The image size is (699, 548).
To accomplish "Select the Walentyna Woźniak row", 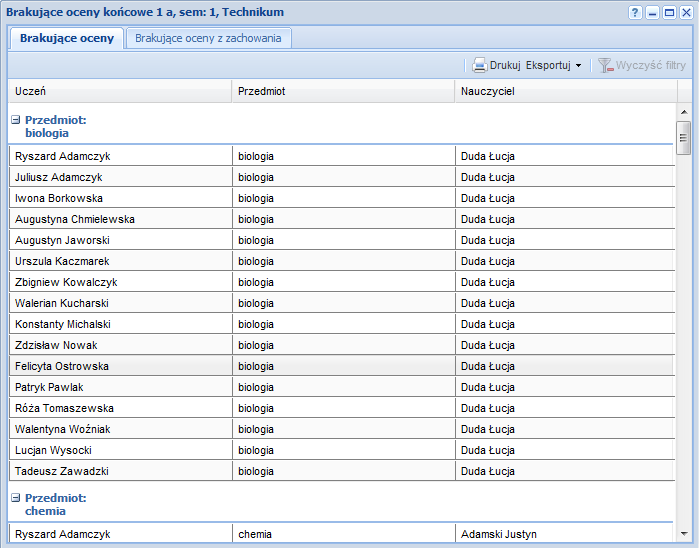I will (342, 429).
